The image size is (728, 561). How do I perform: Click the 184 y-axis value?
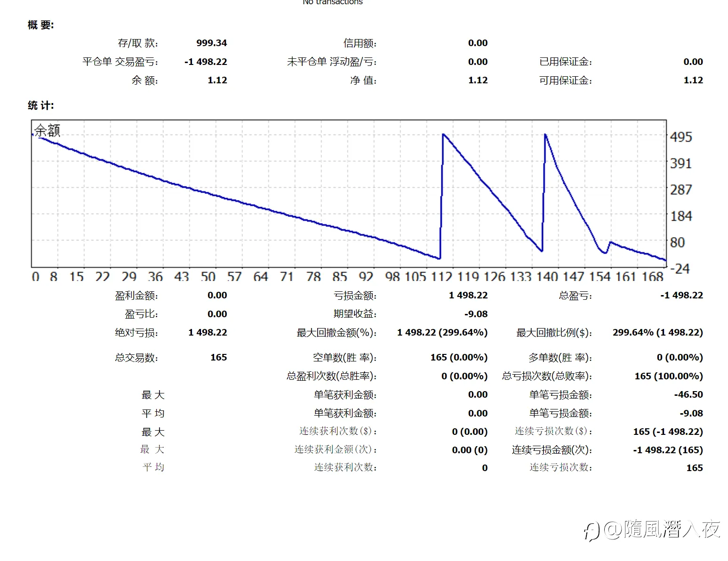(x=681, y=216)
